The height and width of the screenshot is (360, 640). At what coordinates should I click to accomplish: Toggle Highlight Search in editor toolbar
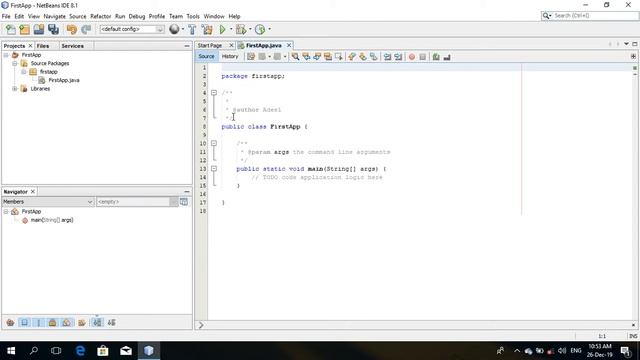[x=328, y=57]
